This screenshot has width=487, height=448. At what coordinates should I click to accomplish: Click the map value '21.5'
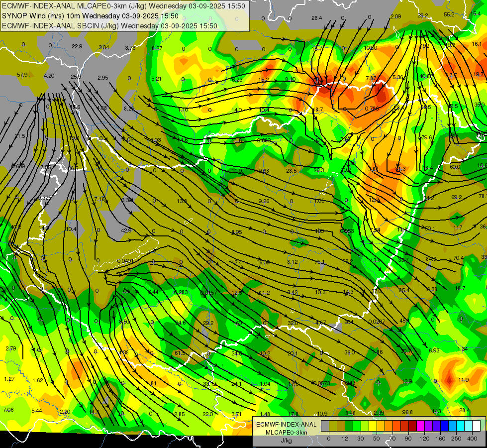pos(20,136)
